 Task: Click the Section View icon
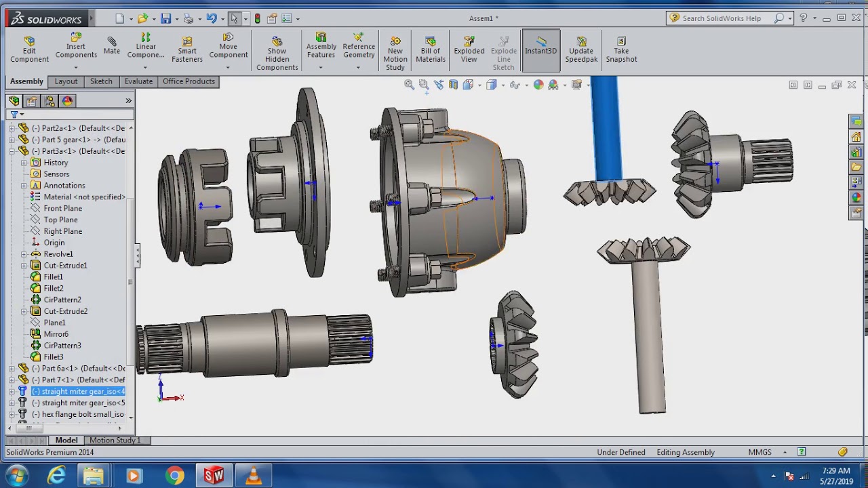(453, 85)
